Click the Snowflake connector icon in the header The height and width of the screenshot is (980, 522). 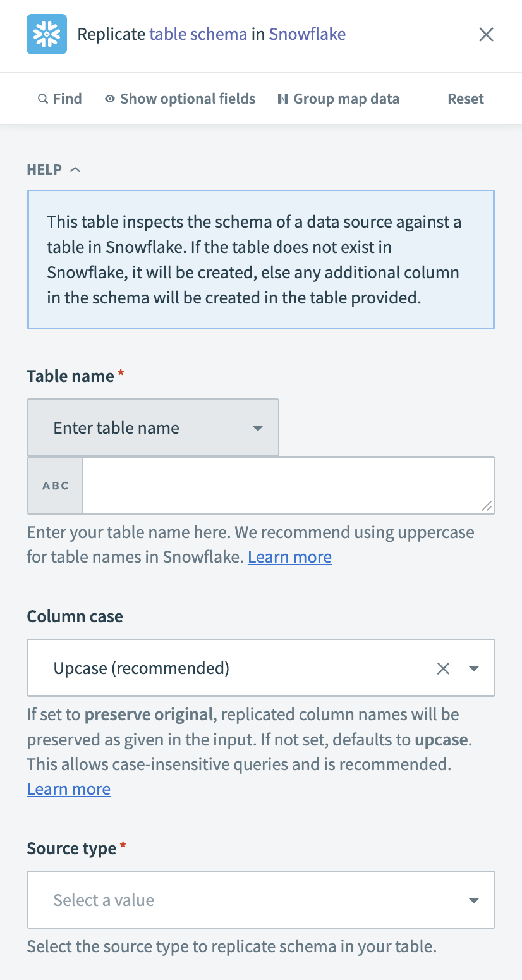tap(47, 34)
